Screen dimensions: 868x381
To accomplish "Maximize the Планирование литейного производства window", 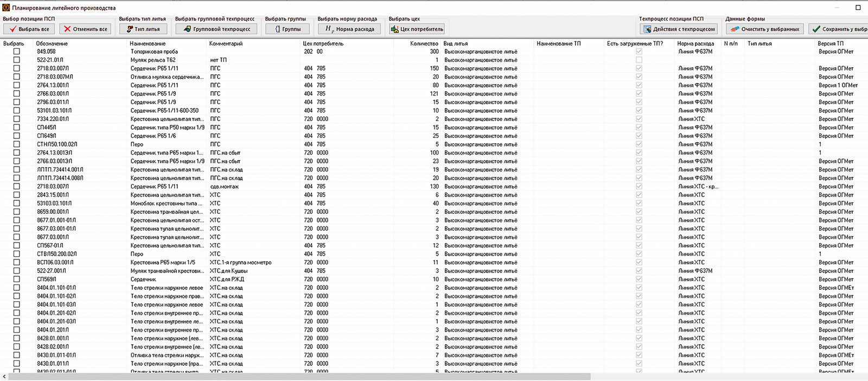I will (858, 8).
